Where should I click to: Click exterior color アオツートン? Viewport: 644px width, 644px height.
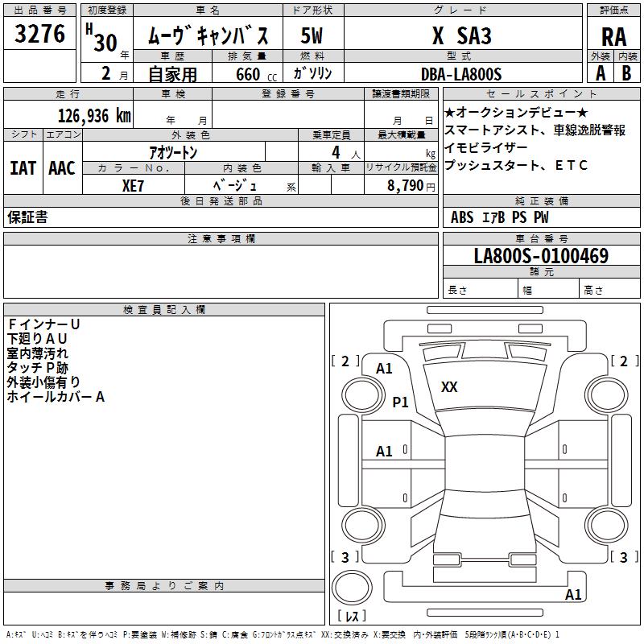point(173,152)
